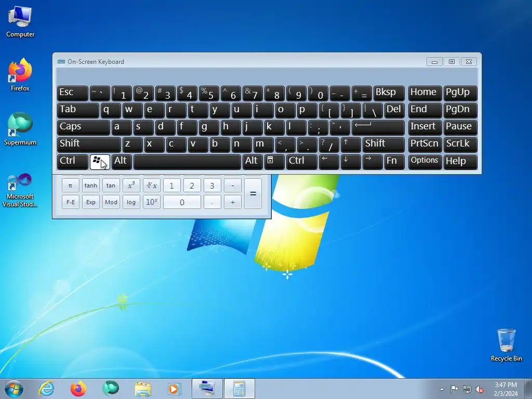
Task: Open the Computer desktop icon
Action: pos(20,21)
